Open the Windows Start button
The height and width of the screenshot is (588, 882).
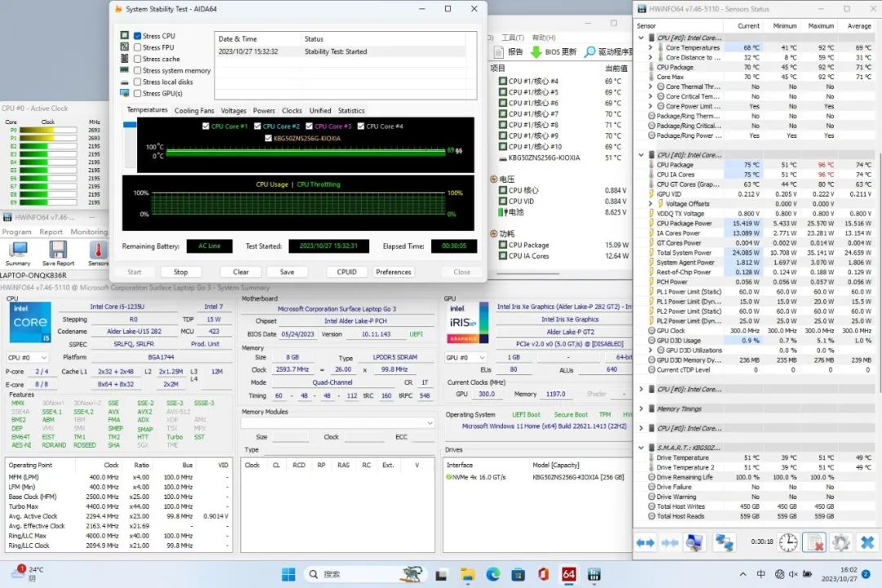coord(288,574)
